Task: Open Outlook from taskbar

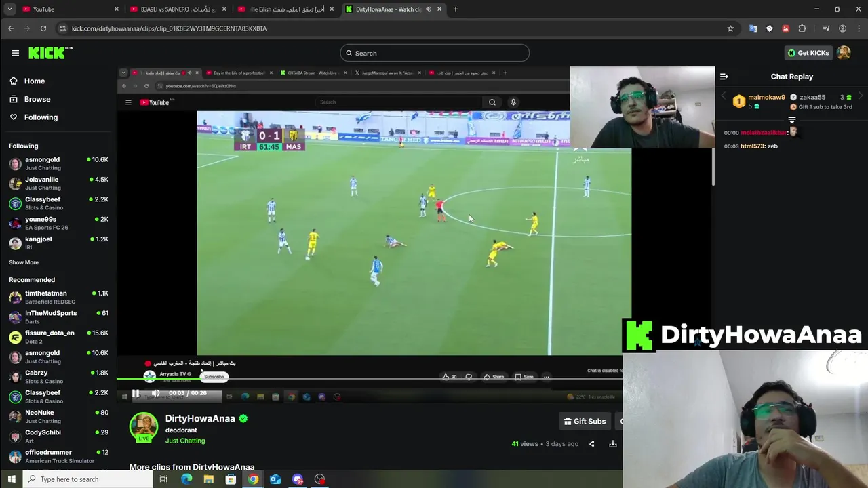Action: click(x=275, y=479)
